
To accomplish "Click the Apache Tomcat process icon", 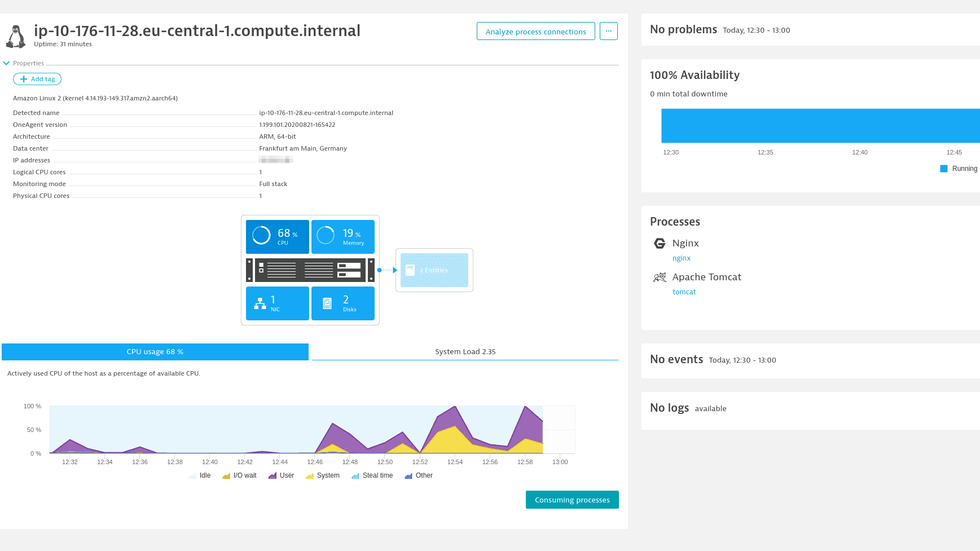I will click(x=660, y=277).
